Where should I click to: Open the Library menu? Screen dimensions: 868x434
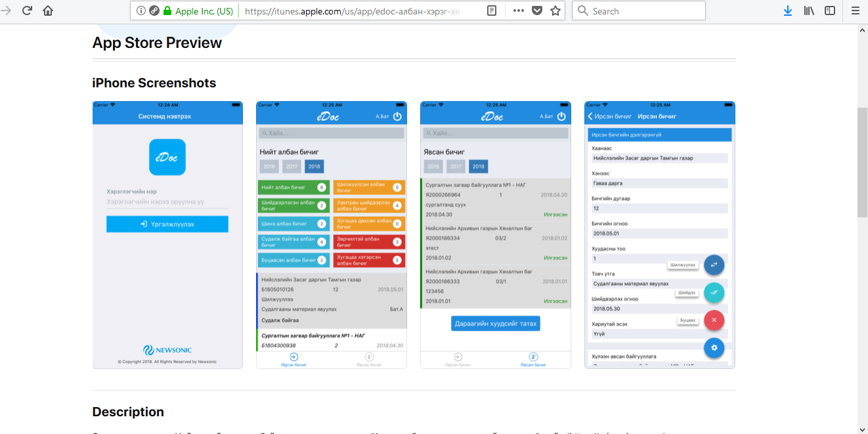click(809, 11)
